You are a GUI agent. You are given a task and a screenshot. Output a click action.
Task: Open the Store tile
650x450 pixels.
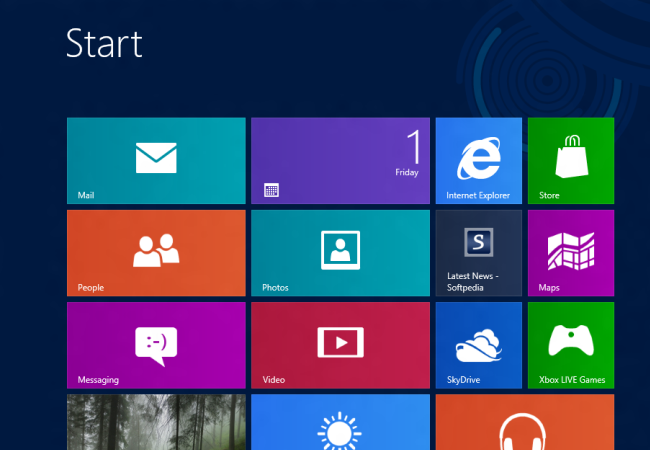click(x=571, y=161)
